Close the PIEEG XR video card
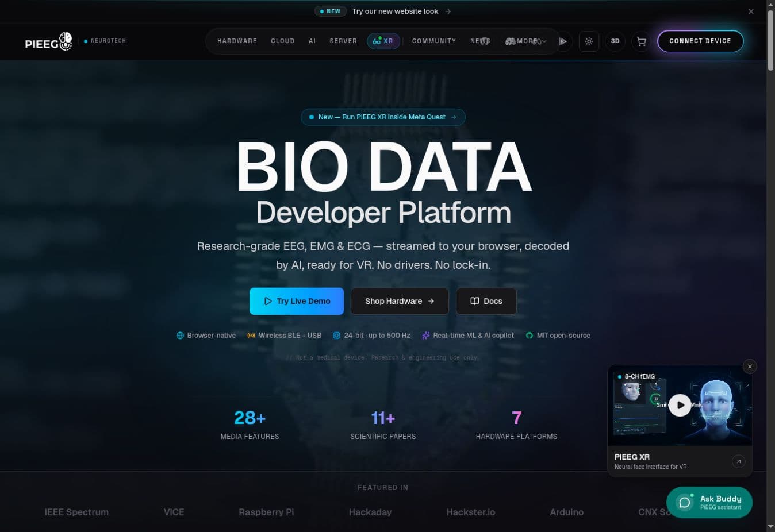This screenshot has width=775, height=532. point(750,367)
